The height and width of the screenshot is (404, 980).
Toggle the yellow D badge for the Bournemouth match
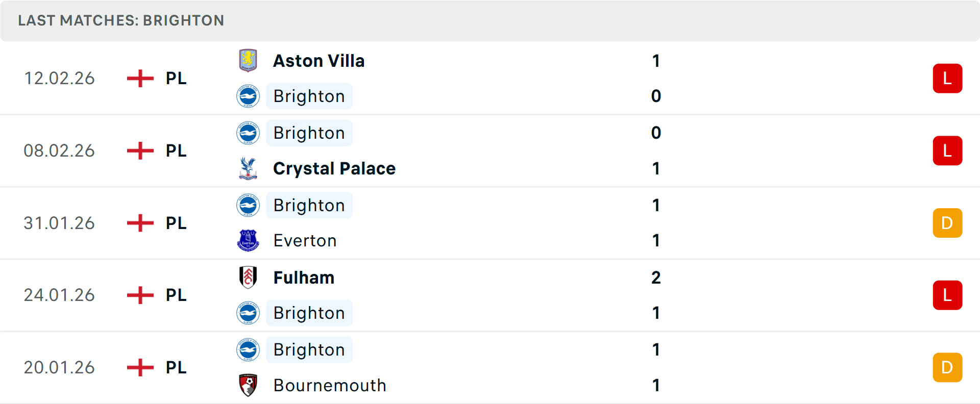[x=948, y=367]
